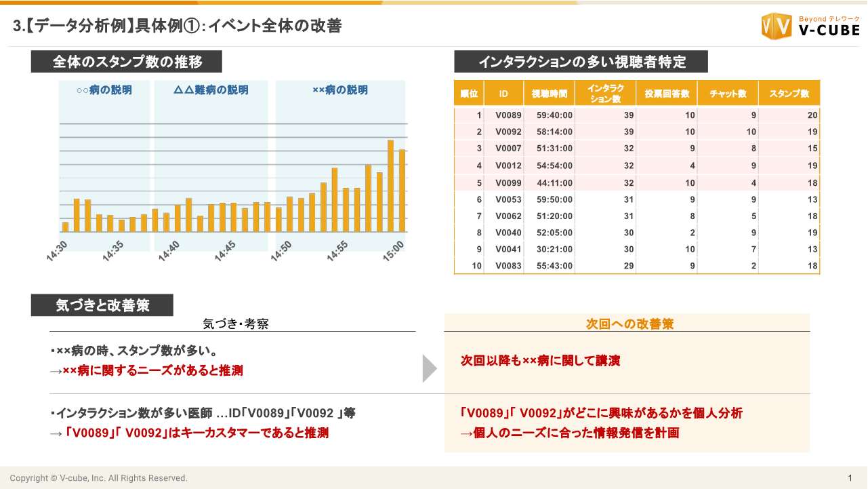Click the 14:45 axis label on the chart
Viewport: 868px width, 489px height.
(224, 250)
